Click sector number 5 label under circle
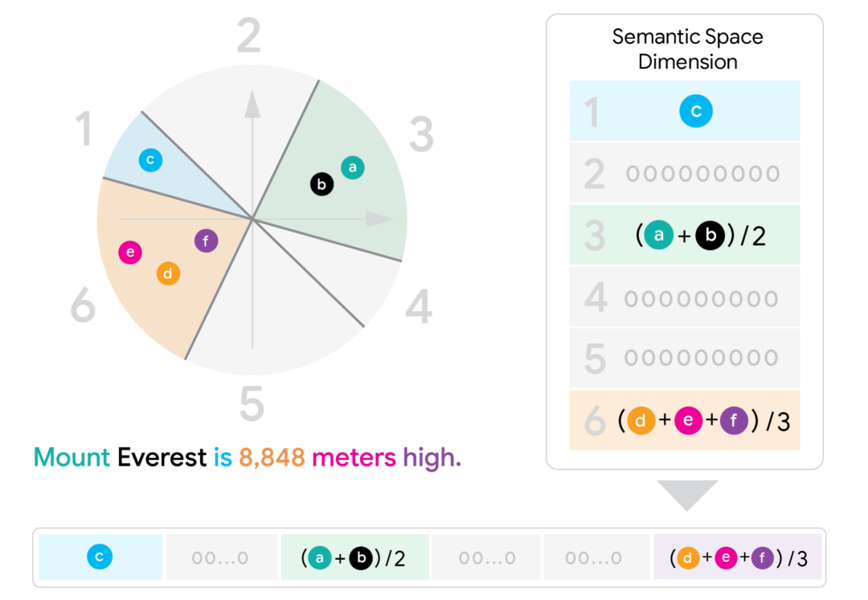 [252, 405]
